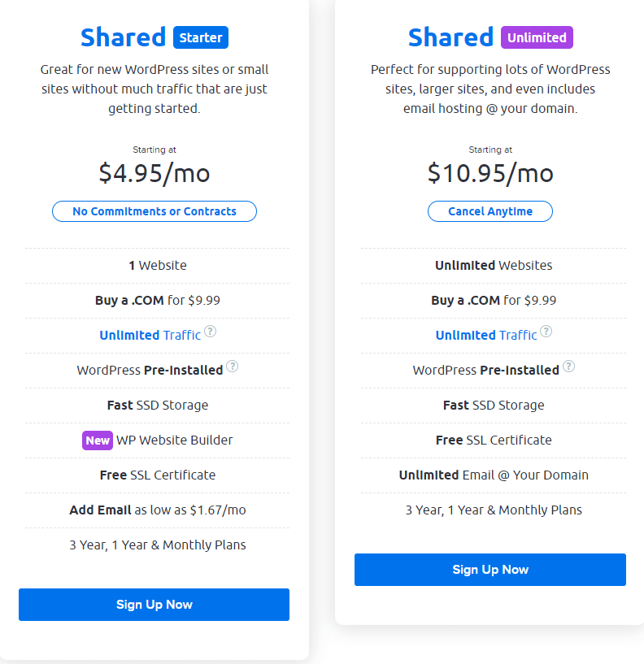Image resolution: width=644 pixels, height=664 pixels.
Task: Click help icon beside Unlimited plan's WordPress Pre-Installed
Action: [568, 366]
